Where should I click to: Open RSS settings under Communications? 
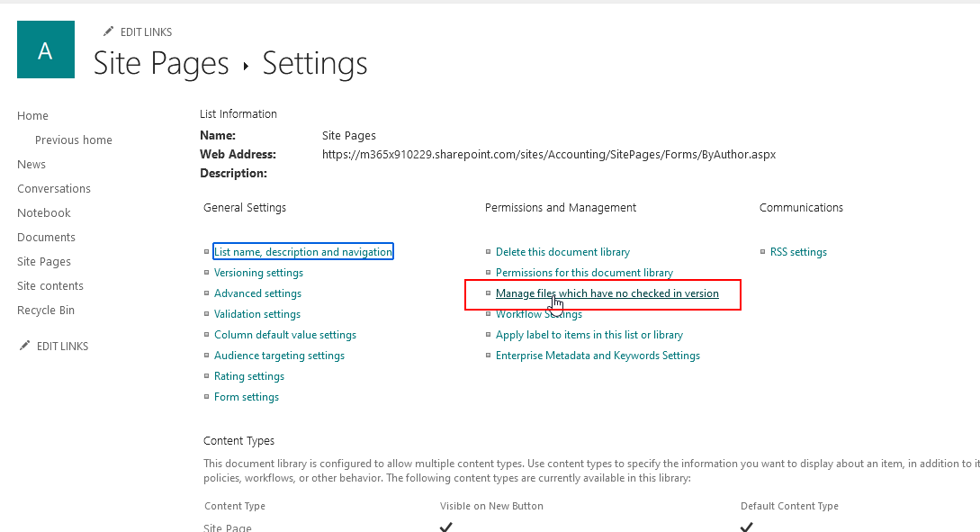798,251
